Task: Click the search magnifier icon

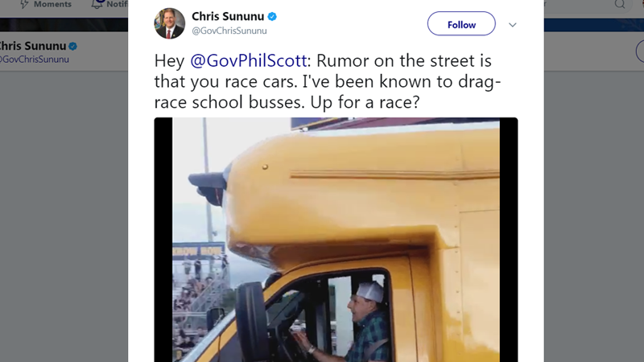Action: click(x=620, y=4)
